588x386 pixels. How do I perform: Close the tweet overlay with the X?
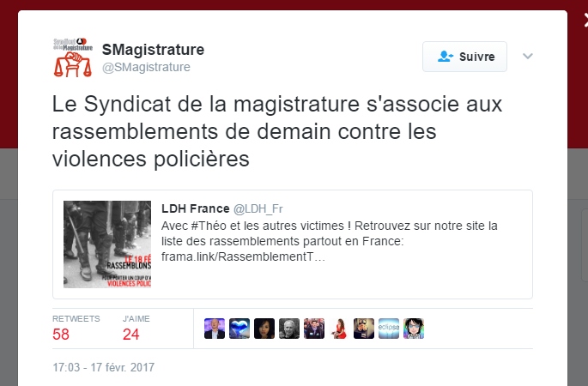pos(585,20)
